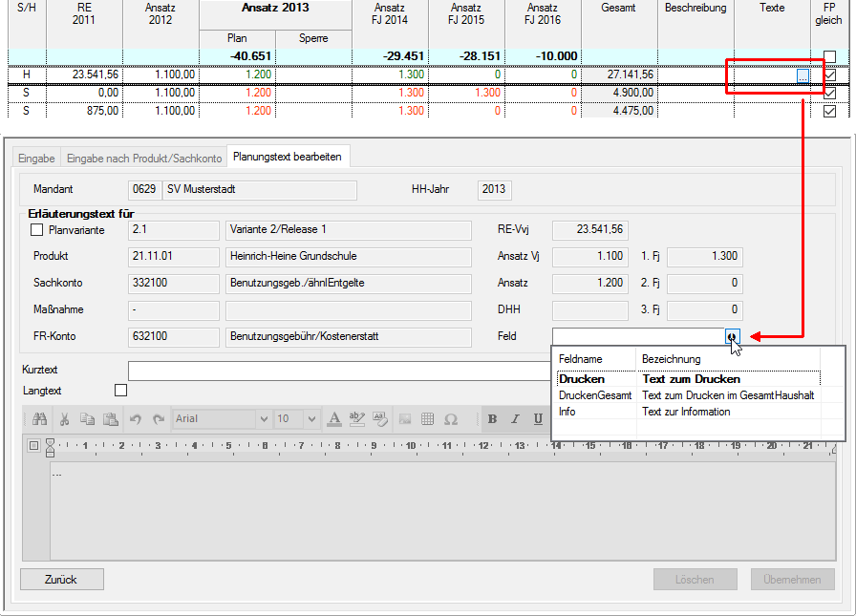Toggle bold text formatting

493,419
